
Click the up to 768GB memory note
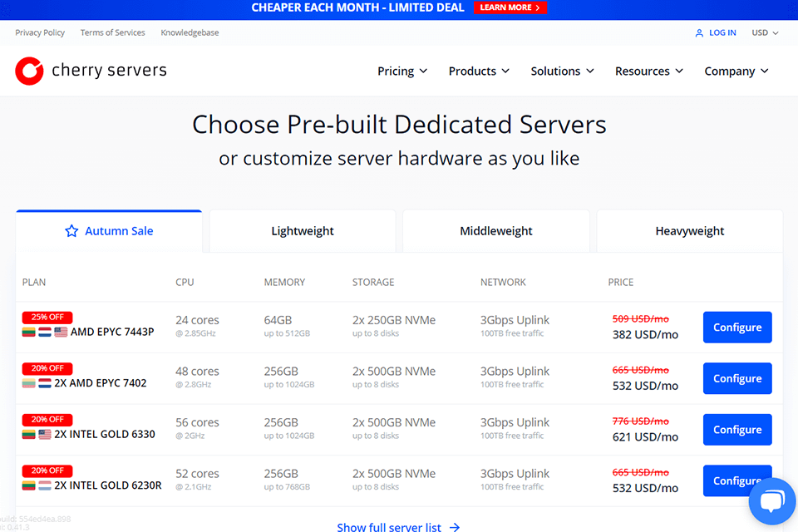287,487
